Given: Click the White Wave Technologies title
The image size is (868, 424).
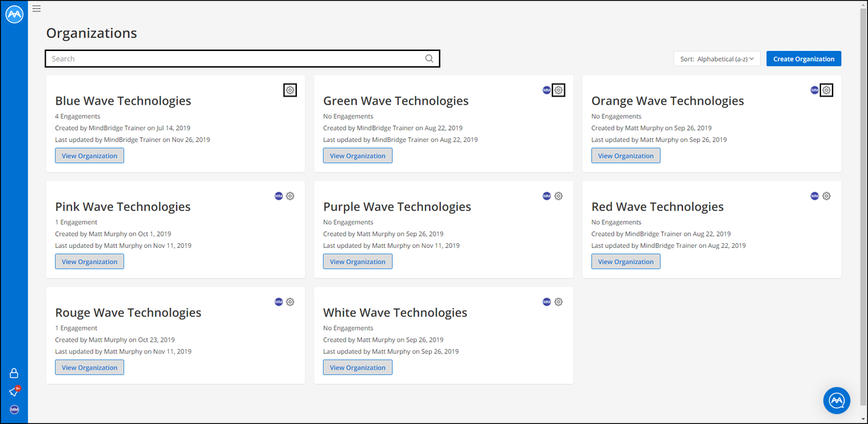Looking at the screenshot, I should [395, 313].
